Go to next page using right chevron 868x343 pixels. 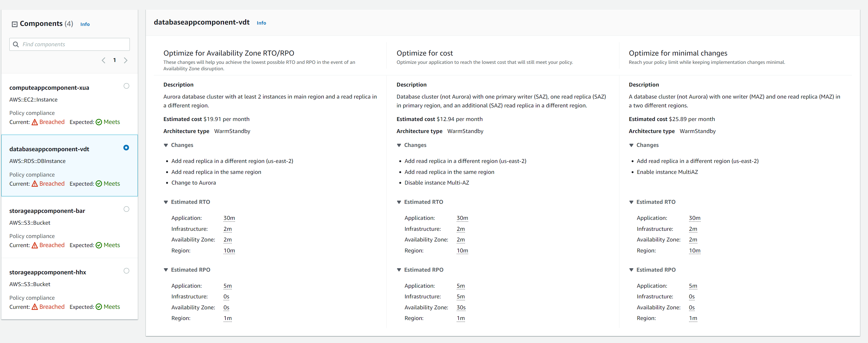(126, 60)
